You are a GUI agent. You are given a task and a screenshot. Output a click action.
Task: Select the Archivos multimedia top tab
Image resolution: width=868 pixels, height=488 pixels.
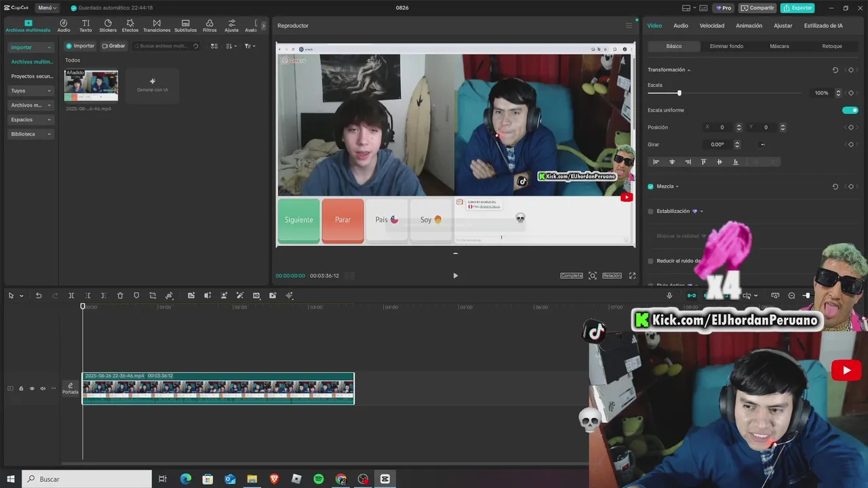tap(28, 26)
